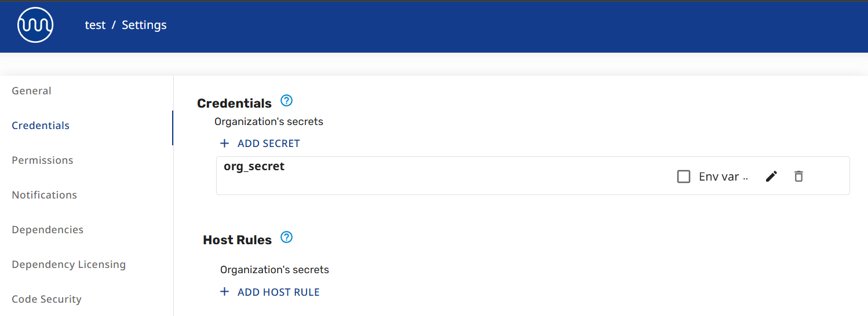Click the ADD HOST RULE button

pyautogui.click(x=278, y=292)
